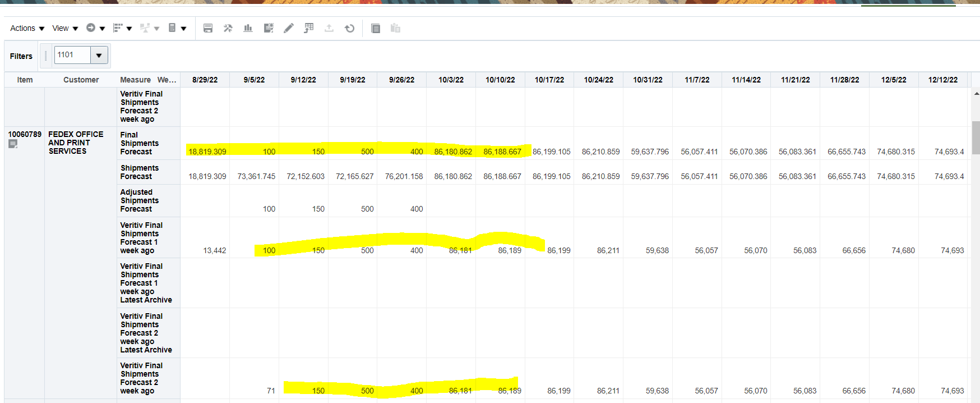Image resolution: width=980 pixels, height=403 pixels.
Task: Click the Customer column header
Action: coord(81,80)
